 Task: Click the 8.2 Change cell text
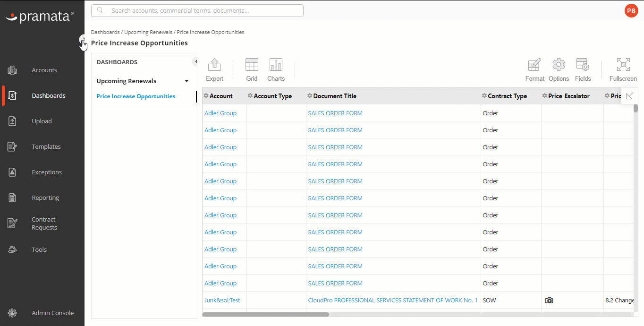619,300
